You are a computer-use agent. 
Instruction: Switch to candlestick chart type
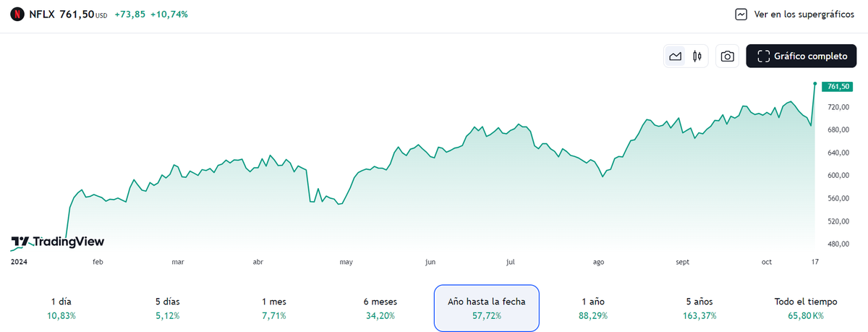(x=697, y=56)
